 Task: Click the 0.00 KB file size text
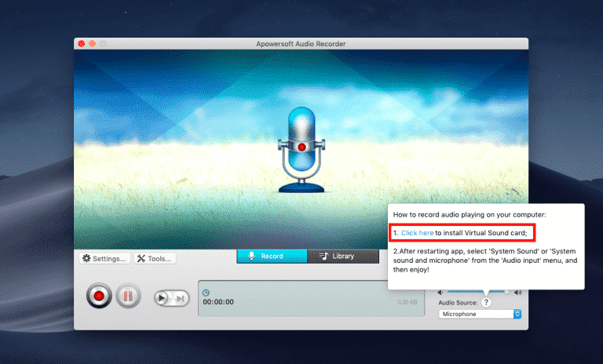(x=407, y=302)
